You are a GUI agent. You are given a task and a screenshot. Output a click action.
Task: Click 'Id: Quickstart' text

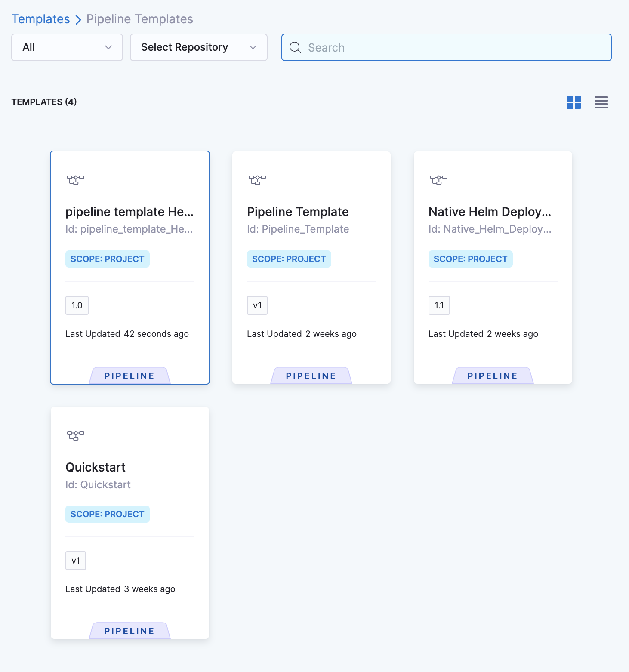coord(98,485)
